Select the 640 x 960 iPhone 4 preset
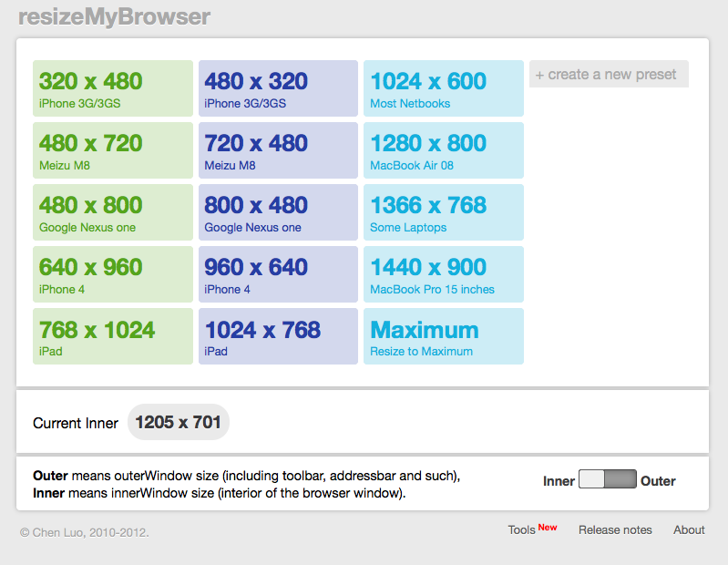 click(x=112, y=274)
